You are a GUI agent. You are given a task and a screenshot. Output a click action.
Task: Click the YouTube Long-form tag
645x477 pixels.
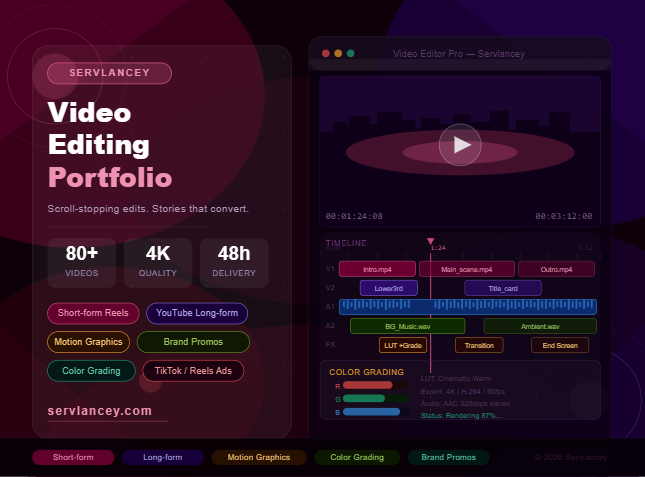[x=197, y=314]
